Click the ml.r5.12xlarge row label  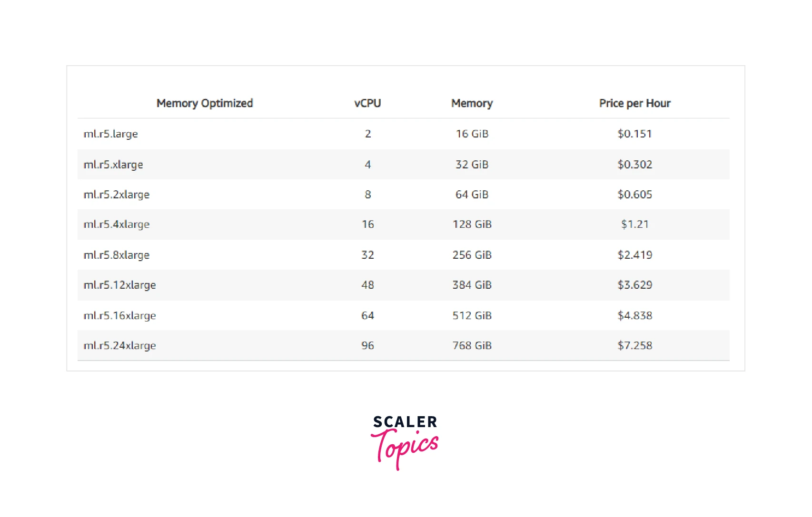pyautogui.click(x=120, y=285)
